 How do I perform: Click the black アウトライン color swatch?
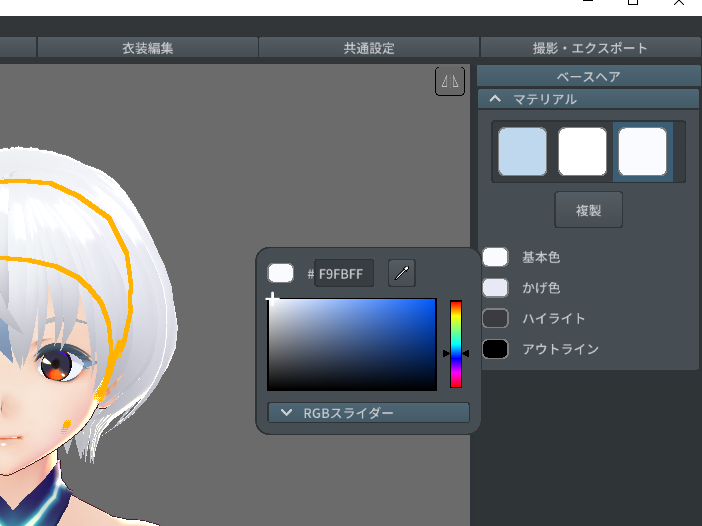[496, 349]
